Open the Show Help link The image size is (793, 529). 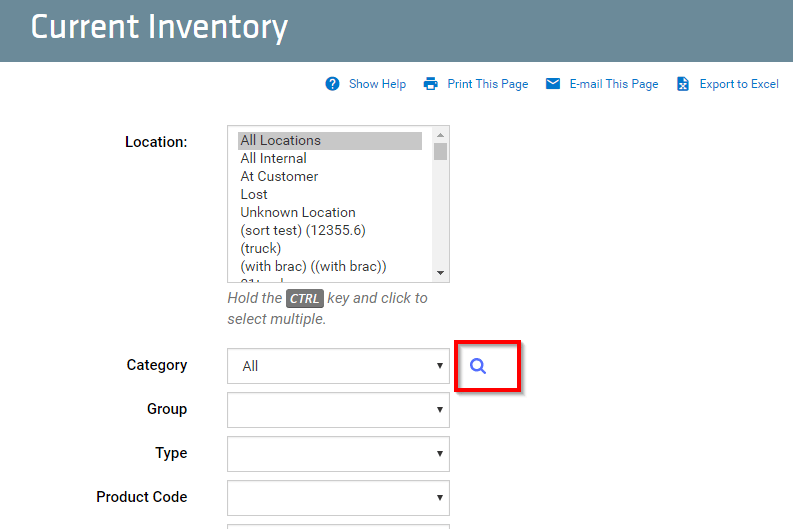click(x=377, y=84)
